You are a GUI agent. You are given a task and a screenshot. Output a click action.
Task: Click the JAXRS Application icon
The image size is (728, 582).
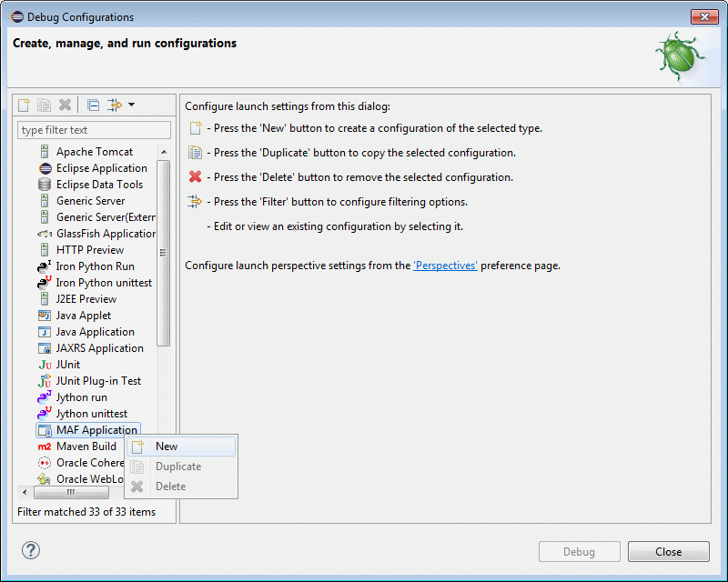pyautogui.click(x=45, y=348)
